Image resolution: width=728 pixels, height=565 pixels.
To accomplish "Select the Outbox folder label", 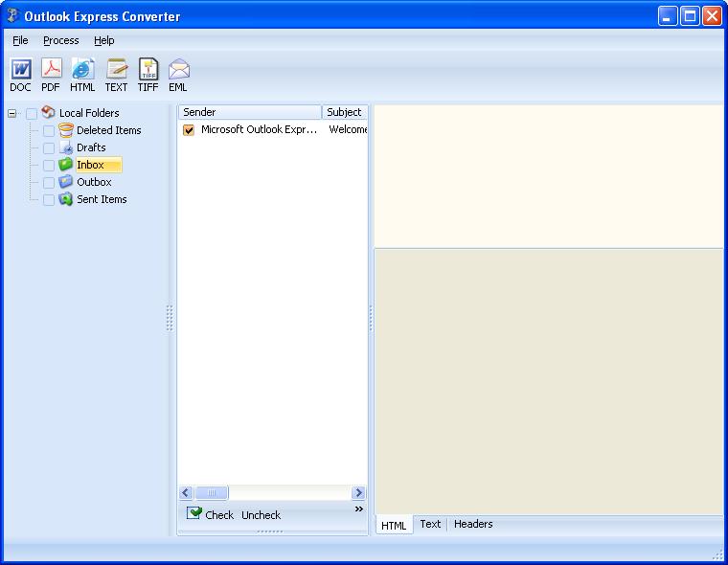I will [x=94, y=182].
